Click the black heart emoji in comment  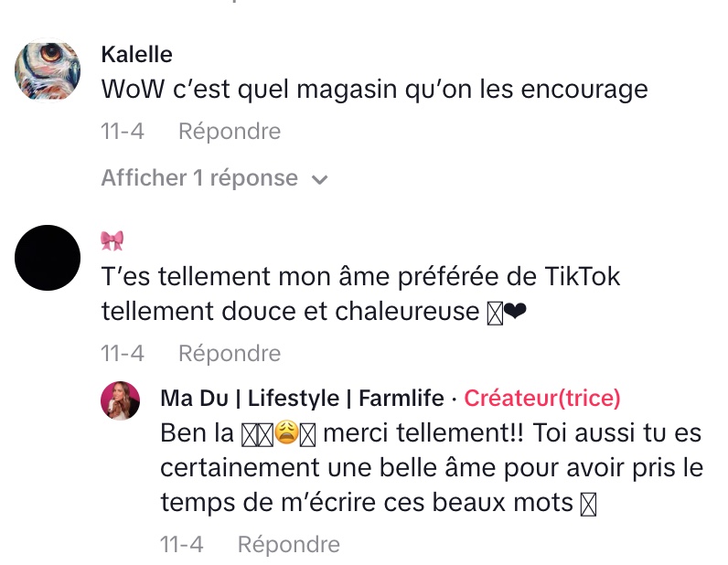point(515,312)
